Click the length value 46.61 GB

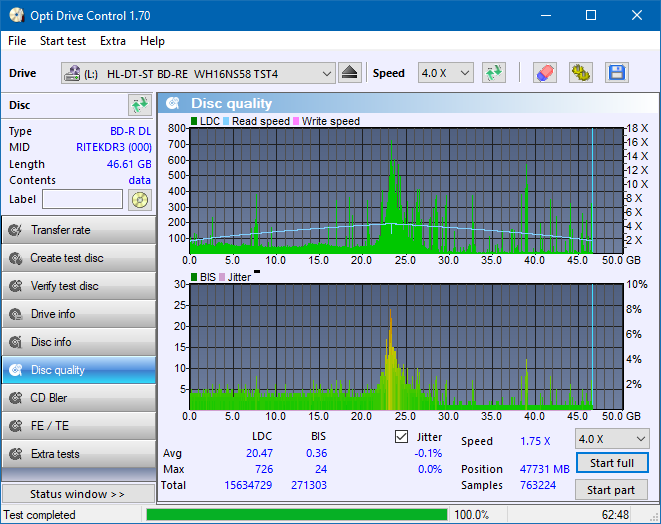(x=129, y=164)
